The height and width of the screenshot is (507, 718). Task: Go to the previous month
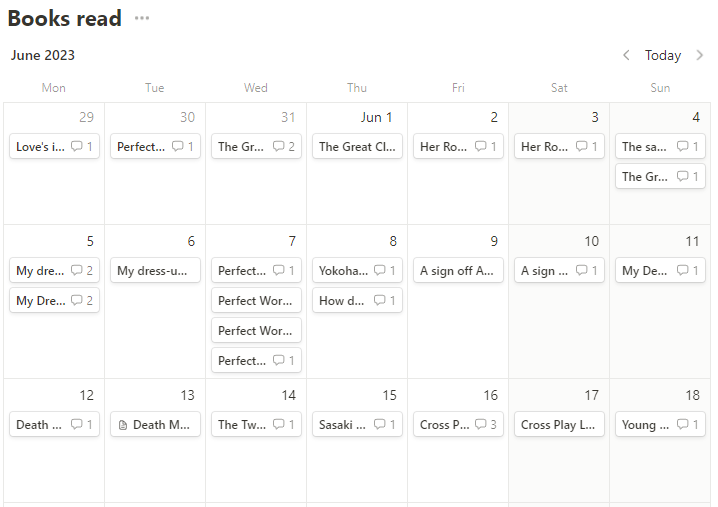[626, 56]
